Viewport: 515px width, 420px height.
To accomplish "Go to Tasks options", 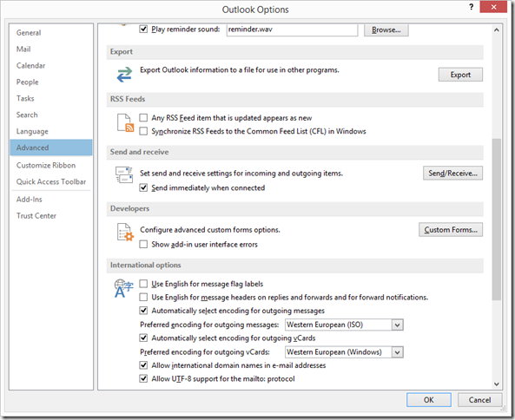I will 51,98.
